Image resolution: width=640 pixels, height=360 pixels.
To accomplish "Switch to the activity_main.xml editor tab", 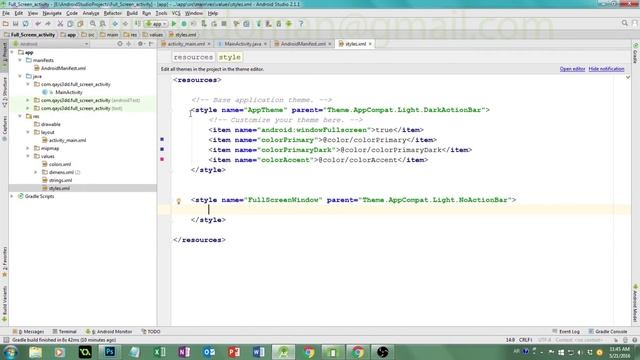I will pyautogui.click(x=186, y=44).
